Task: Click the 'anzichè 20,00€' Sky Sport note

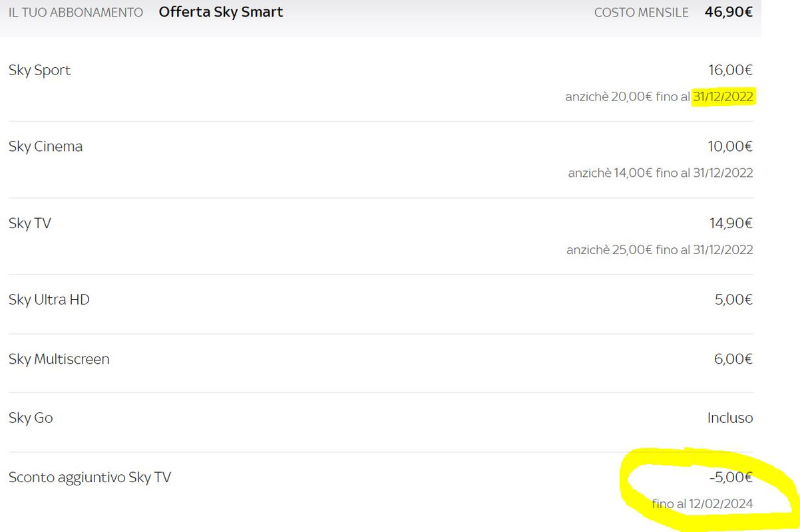Action: (659, 97)
